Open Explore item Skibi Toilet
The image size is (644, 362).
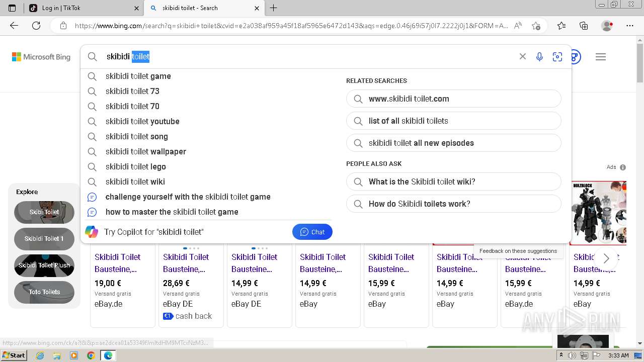pos(44,212)
